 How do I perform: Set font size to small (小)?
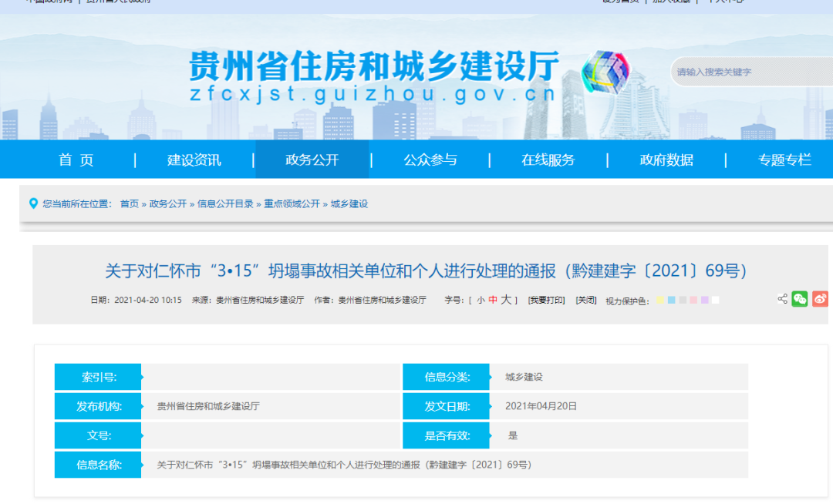pos(481,300)
